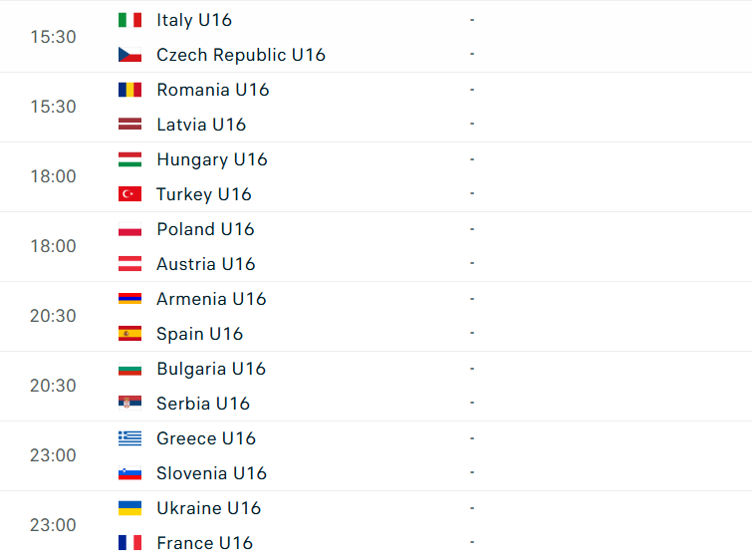Open the France U16 team link
The height and width of the screenshot is (560, 752).
204,543
